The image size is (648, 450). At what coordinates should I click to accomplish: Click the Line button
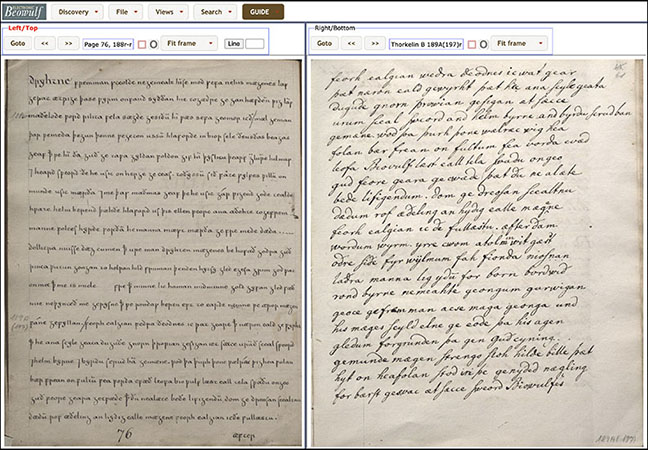tap(233, 44)
